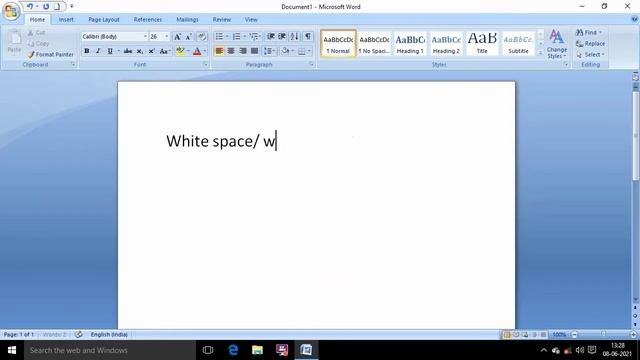Open the font size dropdown
This screenshot has width=640, height=360.
(x=167, y=37)
